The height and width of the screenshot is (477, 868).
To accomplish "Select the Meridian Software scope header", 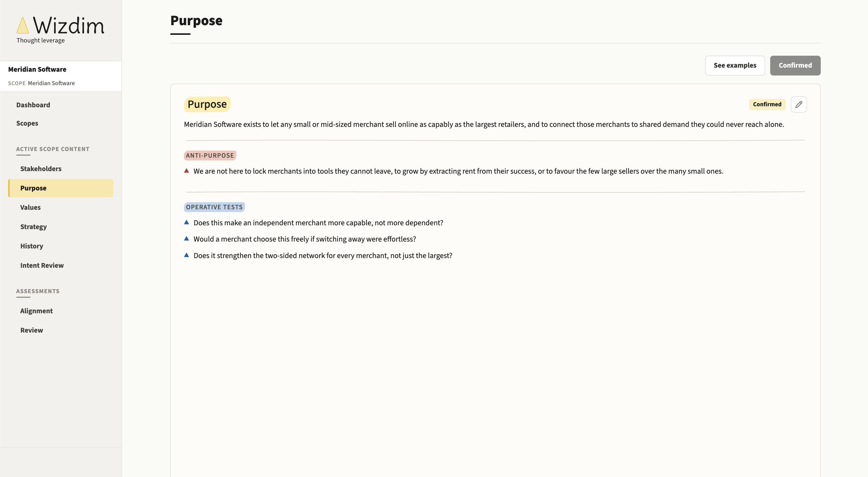I will point(61,76).
